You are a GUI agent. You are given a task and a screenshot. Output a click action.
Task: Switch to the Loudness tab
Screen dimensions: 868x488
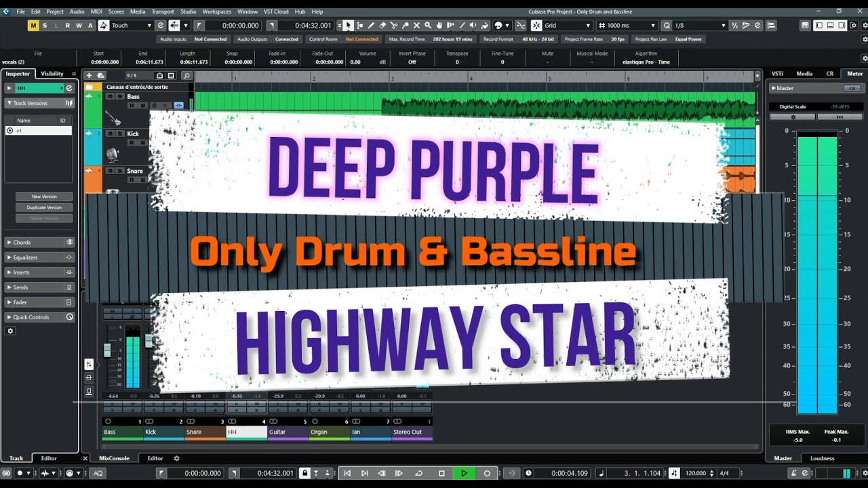pos(823,458)
